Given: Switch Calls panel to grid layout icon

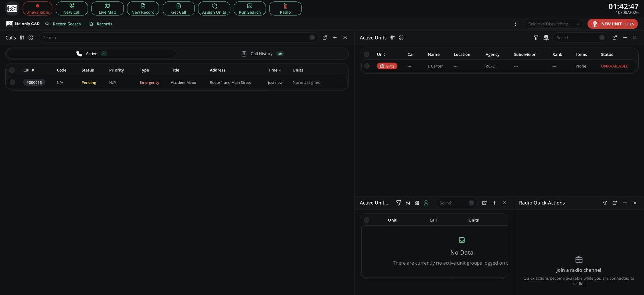Looking at the screenshot, I should pyautogui.click(x=31, y=38).
